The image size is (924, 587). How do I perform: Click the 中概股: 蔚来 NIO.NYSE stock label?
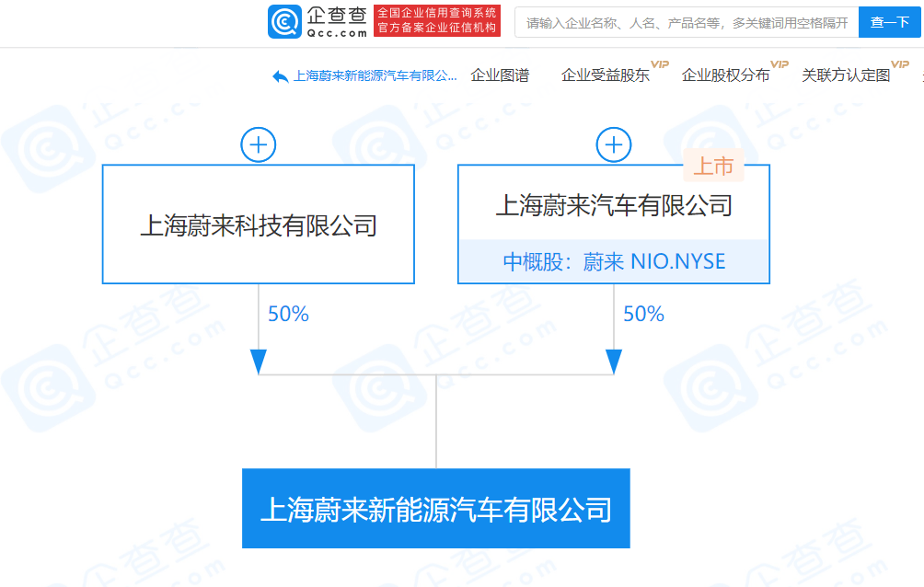[614, 261]
